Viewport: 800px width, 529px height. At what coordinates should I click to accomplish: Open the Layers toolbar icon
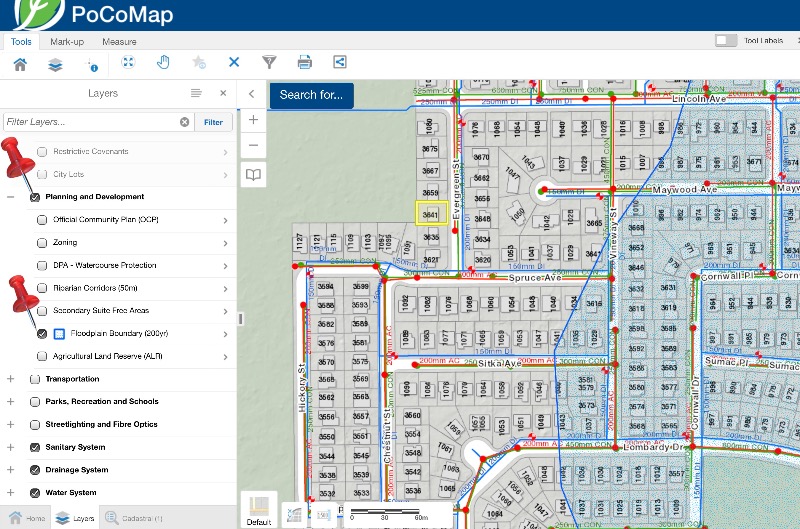point(55,64)
